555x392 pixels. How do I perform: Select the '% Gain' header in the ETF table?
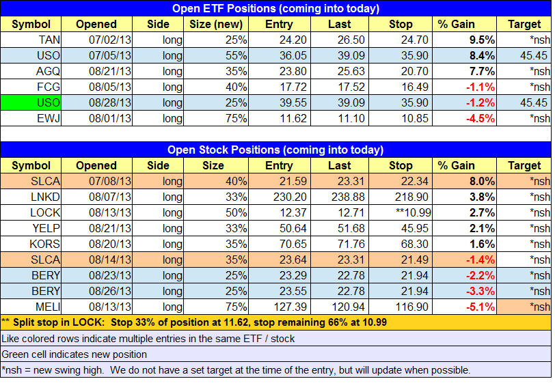pos(464,24)
